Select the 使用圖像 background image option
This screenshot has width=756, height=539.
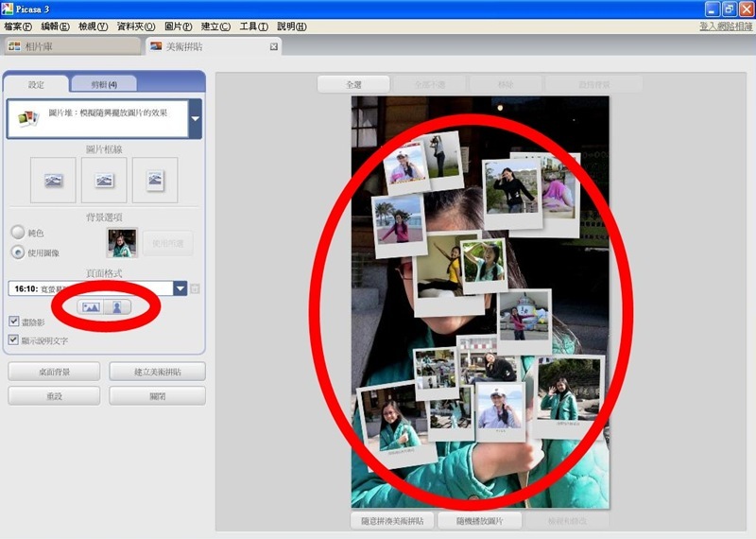(x=18, y=252)
